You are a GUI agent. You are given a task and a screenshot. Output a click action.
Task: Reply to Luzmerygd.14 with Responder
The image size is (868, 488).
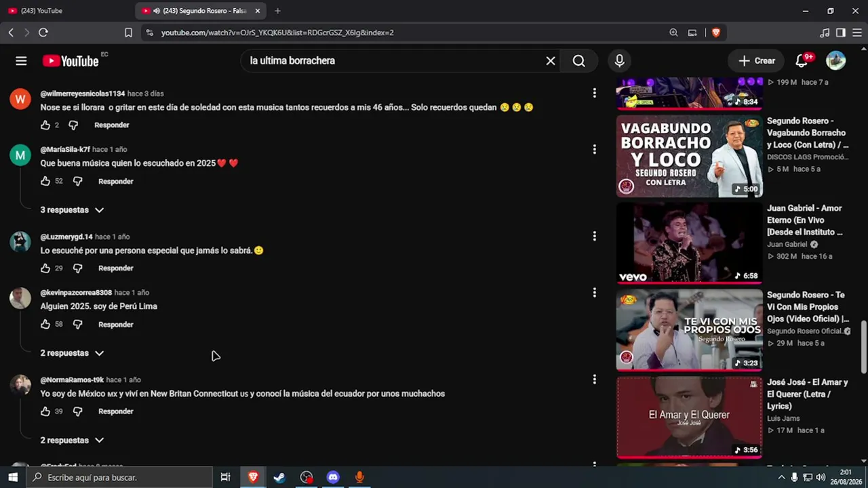(x=116, y=268)
